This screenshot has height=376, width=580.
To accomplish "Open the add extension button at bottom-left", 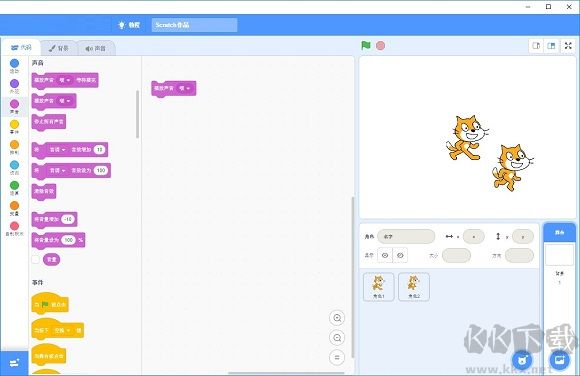I will click(14, 363).
